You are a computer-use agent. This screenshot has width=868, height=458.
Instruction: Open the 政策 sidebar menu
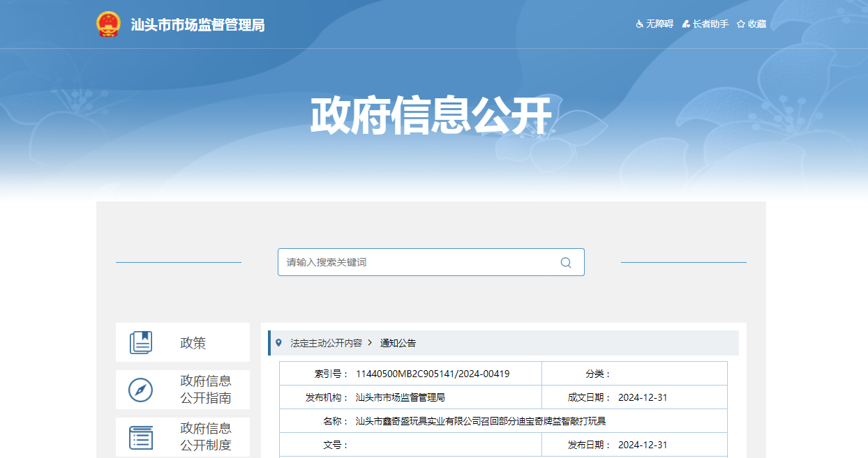point(193,343)
